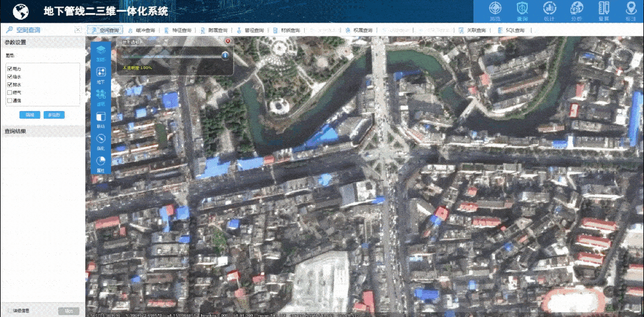Open the 浏览 browse module icon
The image size is (644, 317).
point(495,11)
